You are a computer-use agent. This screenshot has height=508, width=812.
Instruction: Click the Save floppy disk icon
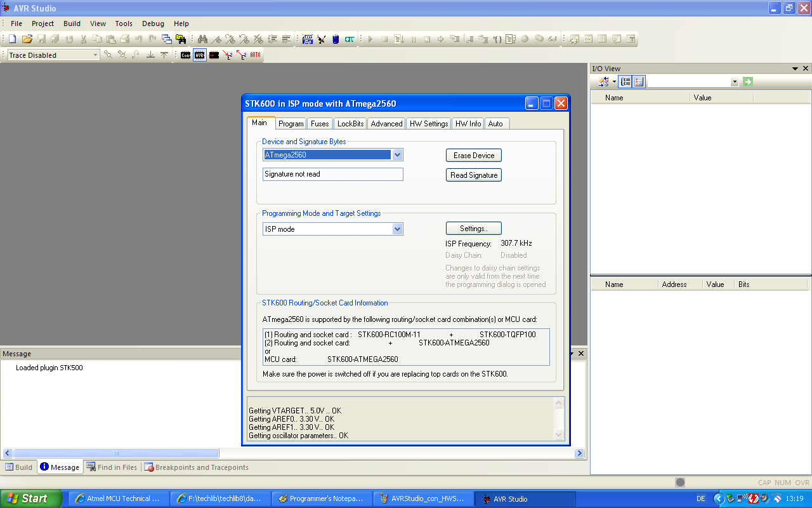coord(41,39)
